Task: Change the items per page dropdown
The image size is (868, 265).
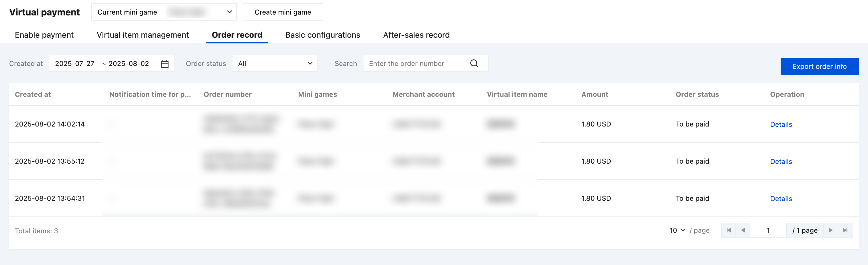Action: click(677, 230)
